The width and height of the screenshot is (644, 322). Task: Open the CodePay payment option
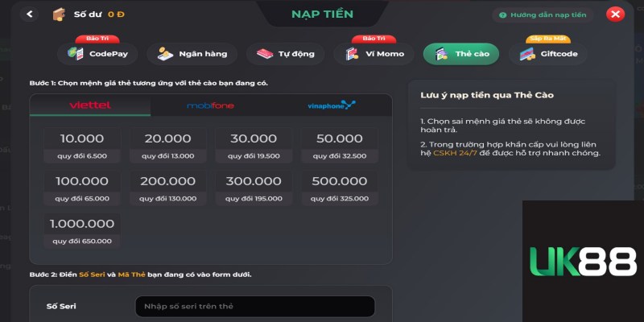(x=97, y=54)
